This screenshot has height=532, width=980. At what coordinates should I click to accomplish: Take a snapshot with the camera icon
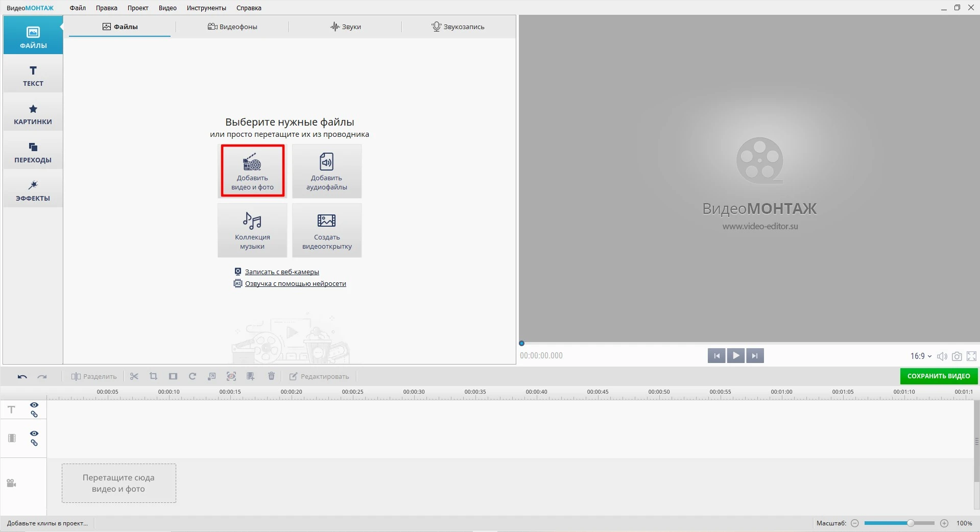pyautogui.click(x=957, y=356)
